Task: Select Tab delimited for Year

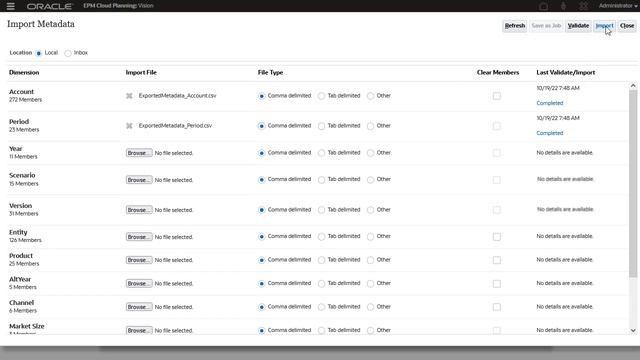Action: point(321,153)
